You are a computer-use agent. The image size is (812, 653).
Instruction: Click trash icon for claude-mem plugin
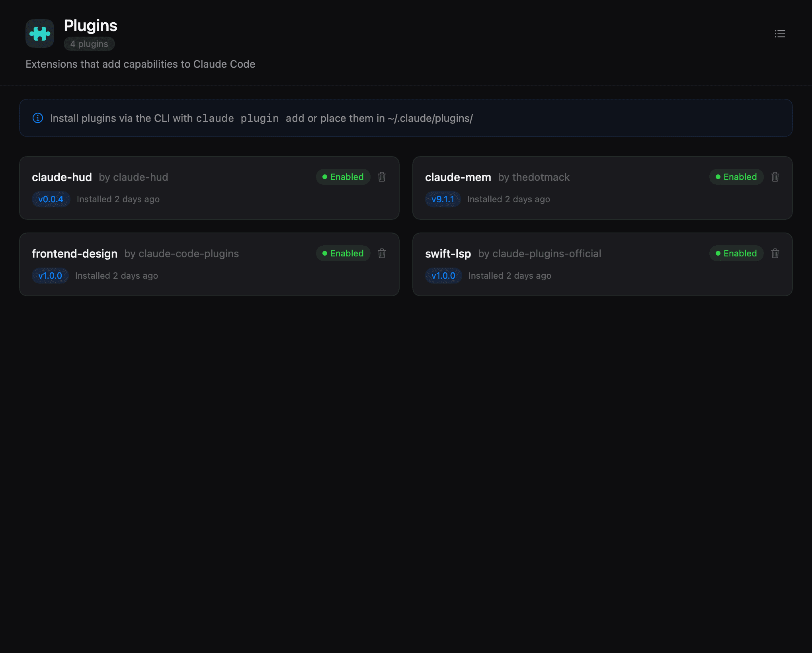pyautogui.click(x=775, y=177)
